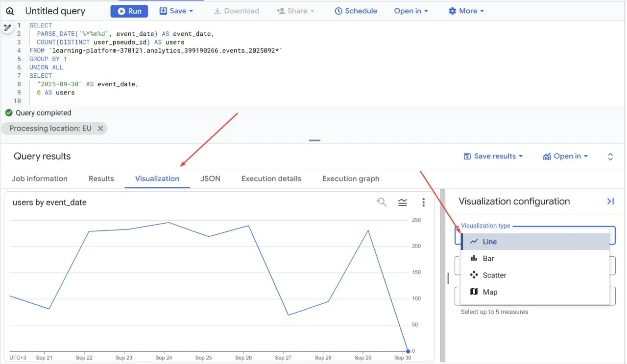Expand the More menu in the toolbar

click(466, 11)
